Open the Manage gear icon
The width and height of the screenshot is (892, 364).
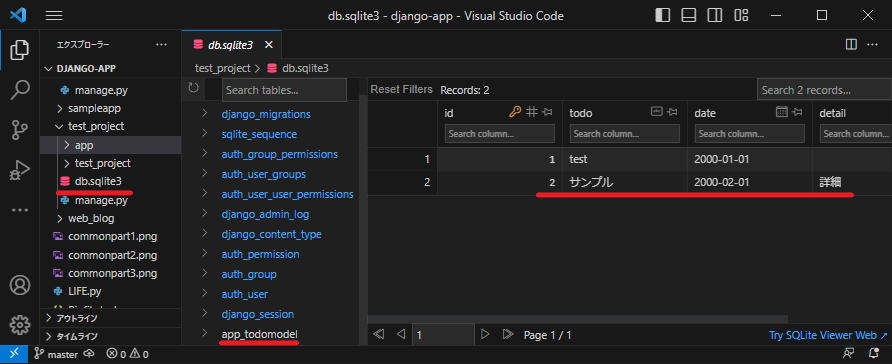click(19, 325)
